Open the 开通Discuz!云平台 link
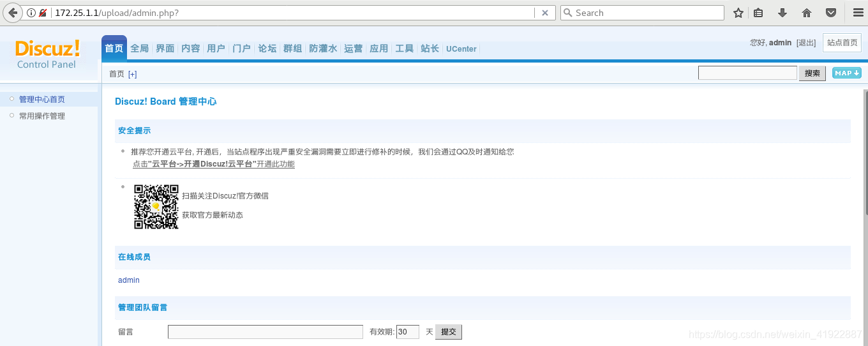The width and height of the screenshot is (868, 346). (214, 164)
